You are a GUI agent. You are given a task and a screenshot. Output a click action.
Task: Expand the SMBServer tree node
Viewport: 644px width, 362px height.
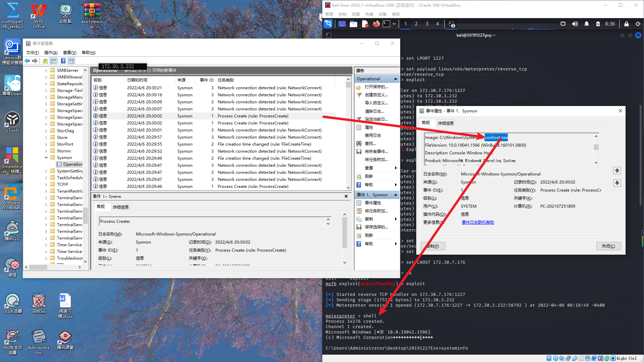tap(46, 70)
